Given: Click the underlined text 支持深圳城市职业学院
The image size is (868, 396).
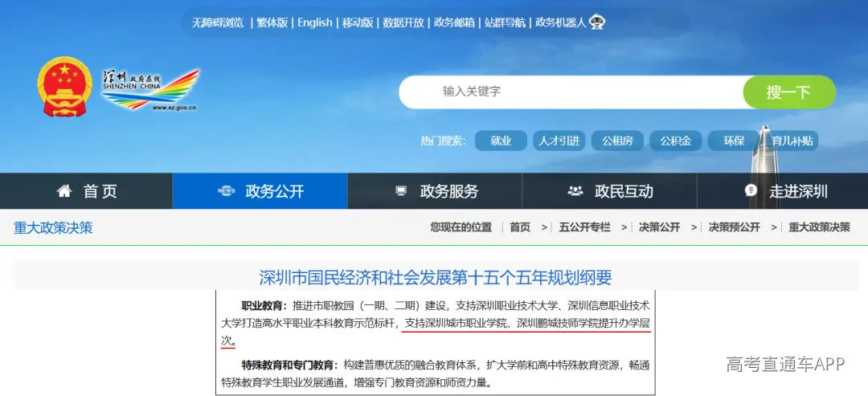Looking at the screenshot, I should [457, 324].
